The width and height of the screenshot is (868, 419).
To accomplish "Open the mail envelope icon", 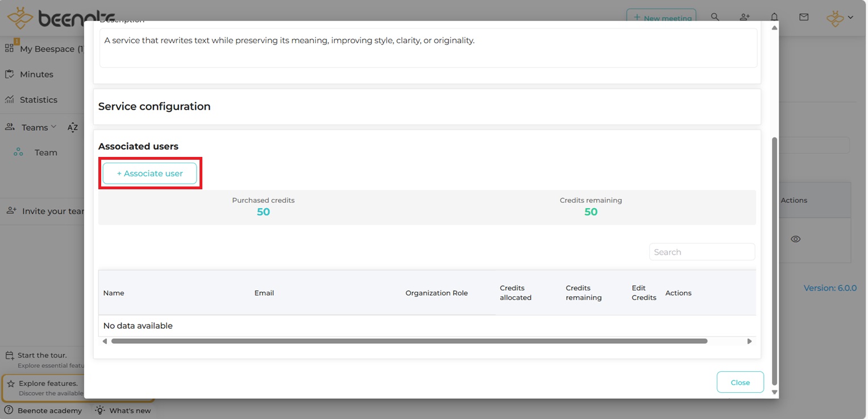I will coord(804,17).
